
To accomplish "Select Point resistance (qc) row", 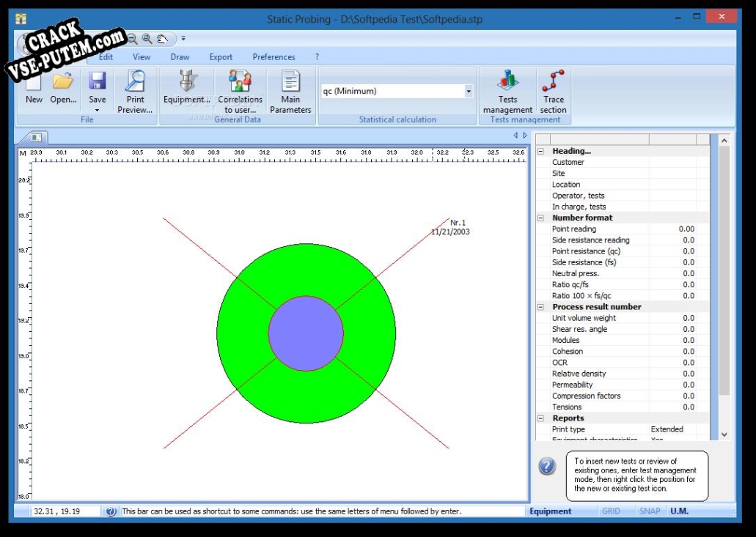I will tap(623, 251).
